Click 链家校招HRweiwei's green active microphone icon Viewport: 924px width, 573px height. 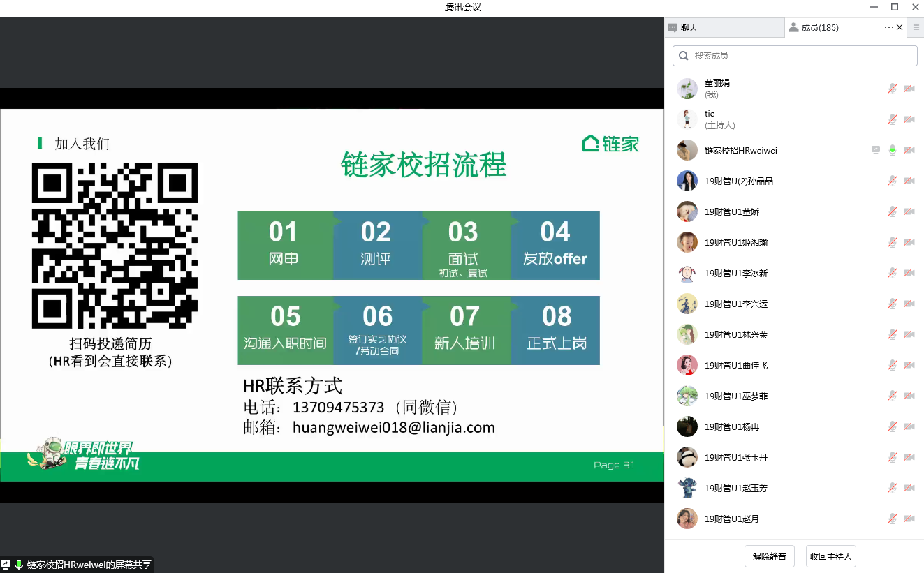[893, 150]
